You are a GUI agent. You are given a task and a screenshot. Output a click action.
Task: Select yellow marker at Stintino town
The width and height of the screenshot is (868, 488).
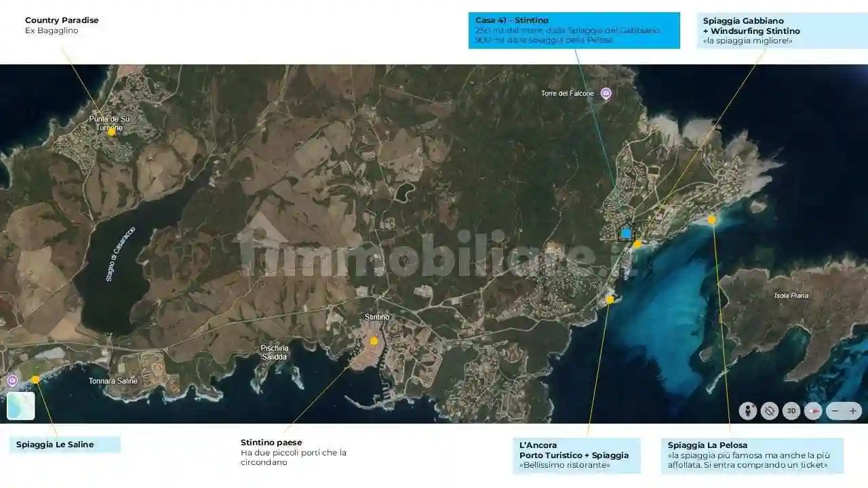pos(374,341)
